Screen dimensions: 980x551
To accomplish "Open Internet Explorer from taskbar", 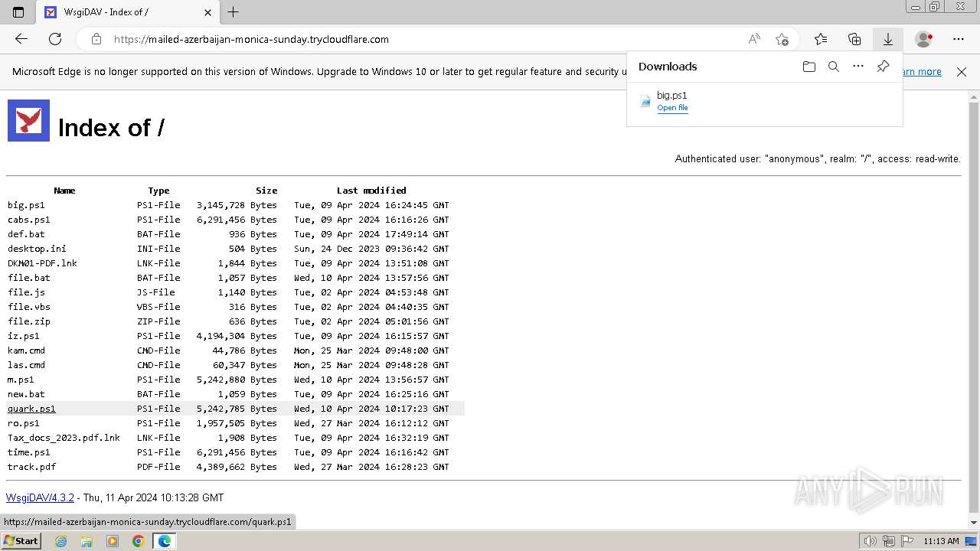I will [61, 541].
